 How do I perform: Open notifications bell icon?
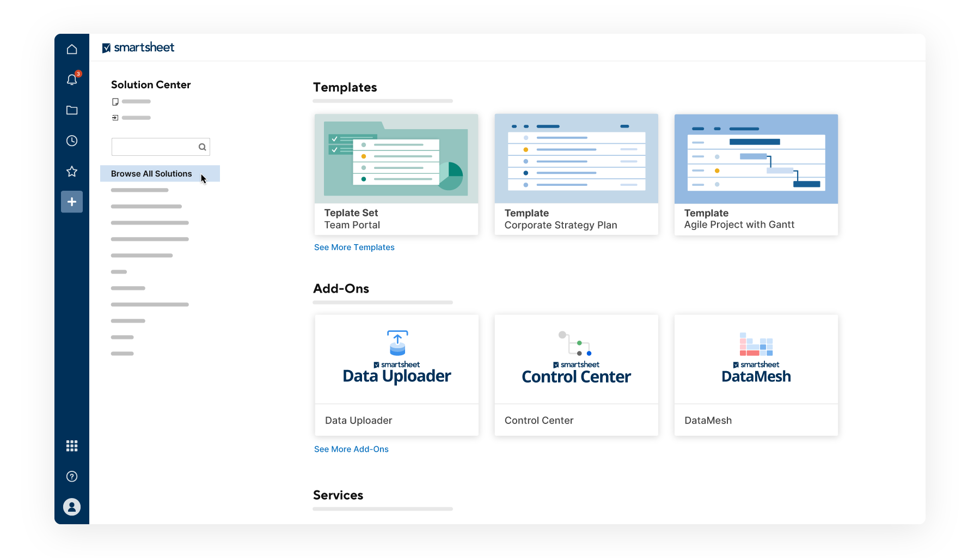(x=72, y=80)
